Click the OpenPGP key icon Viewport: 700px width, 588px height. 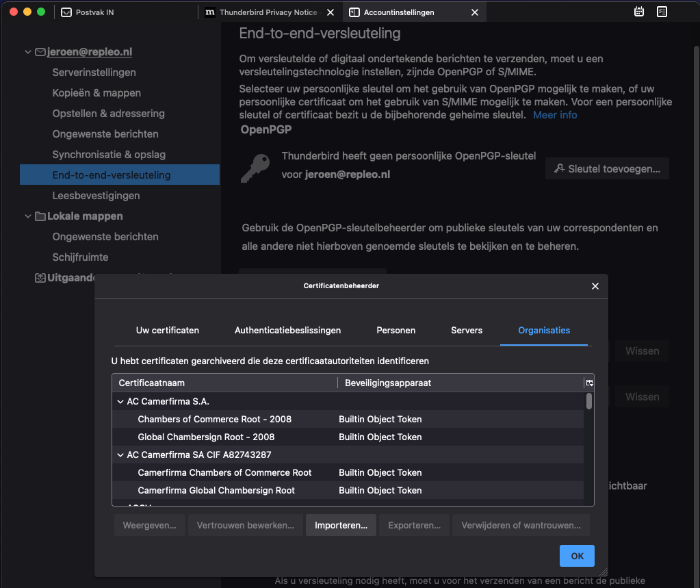[255, 168]
